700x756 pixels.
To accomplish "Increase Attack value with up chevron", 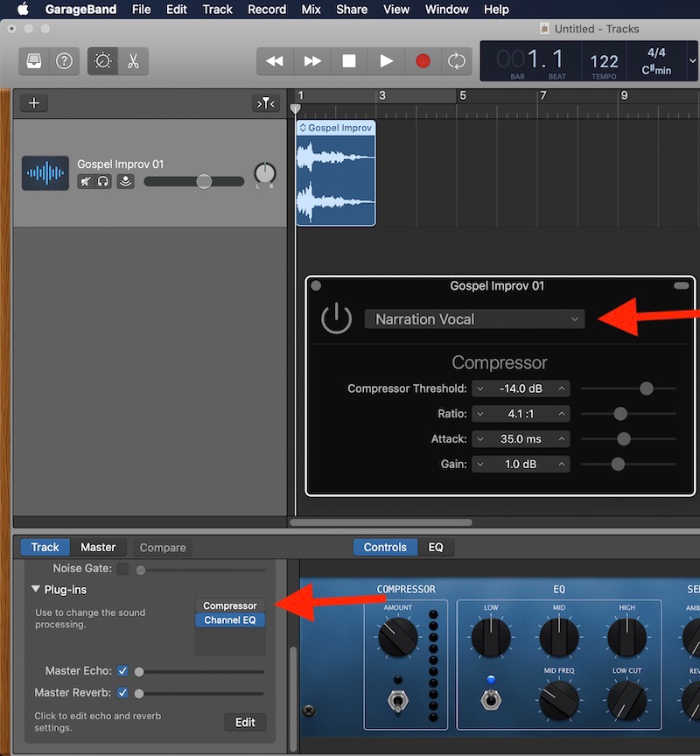I will pos(562,438).
